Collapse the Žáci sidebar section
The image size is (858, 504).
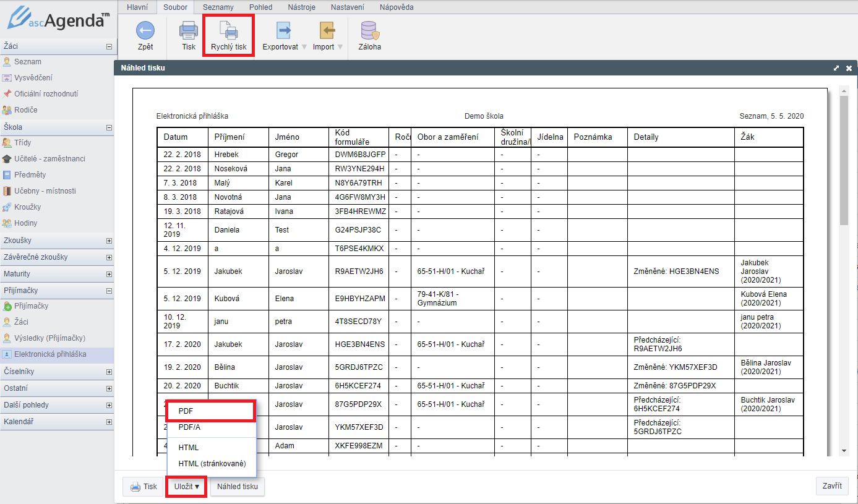click(x=109, y=46)
